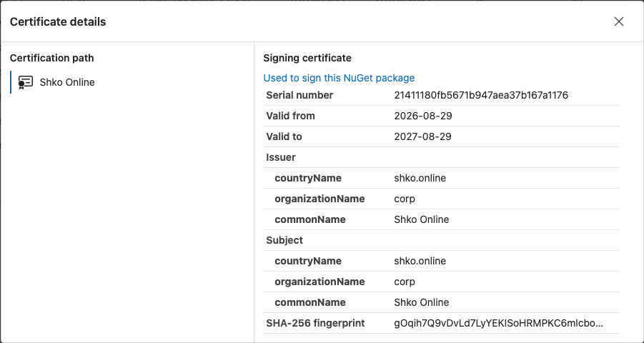Click the Subject countryName value shko.online

420,261
